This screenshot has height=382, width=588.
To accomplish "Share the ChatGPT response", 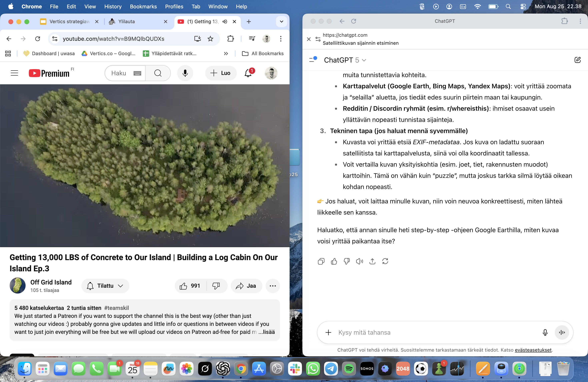I will [x=372, y=261].
